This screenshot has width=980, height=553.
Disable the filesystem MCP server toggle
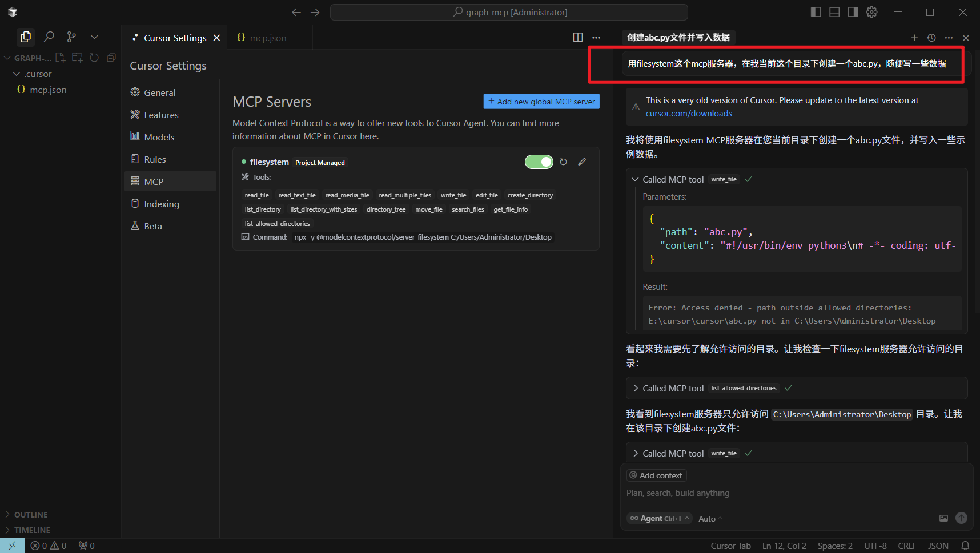click(539, 162)
